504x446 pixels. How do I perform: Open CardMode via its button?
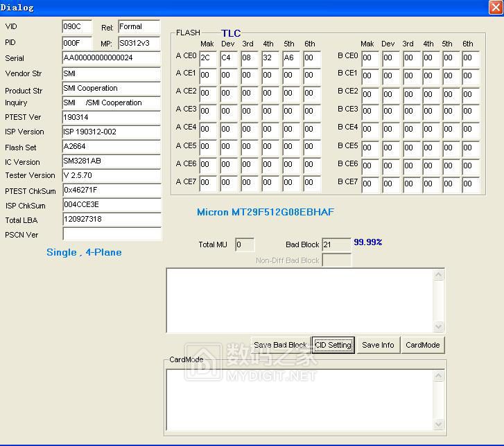pyautogui.click(x=422, y=345)
